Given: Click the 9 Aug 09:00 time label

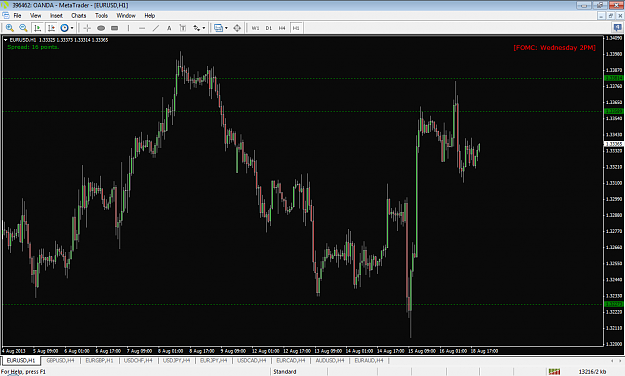Looking at the screenshot, I should [x=234, y=351].
